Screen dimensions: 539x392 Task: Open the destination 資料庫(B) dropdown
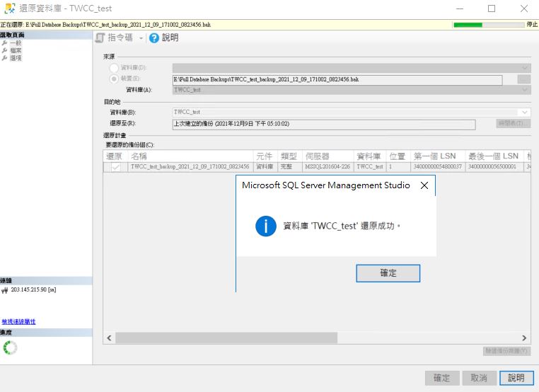coord(352,112)
